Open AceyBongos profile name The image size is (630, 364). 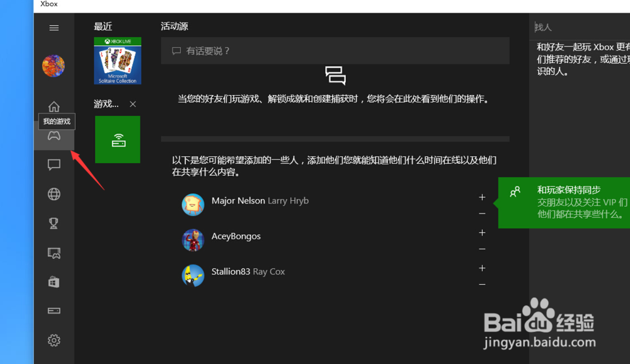pyautogui.click(x=236, y=236)
